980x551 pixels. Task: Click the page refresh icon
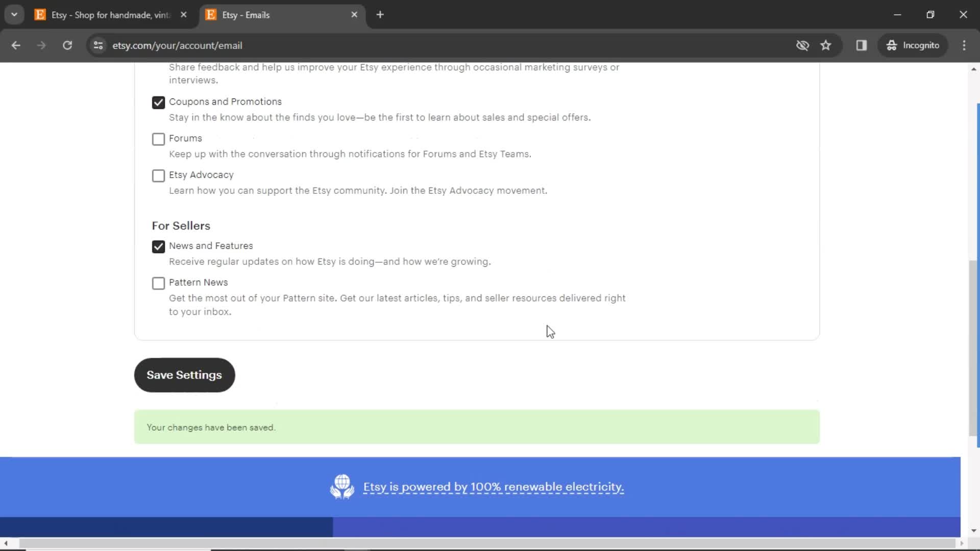click(67, 45)
